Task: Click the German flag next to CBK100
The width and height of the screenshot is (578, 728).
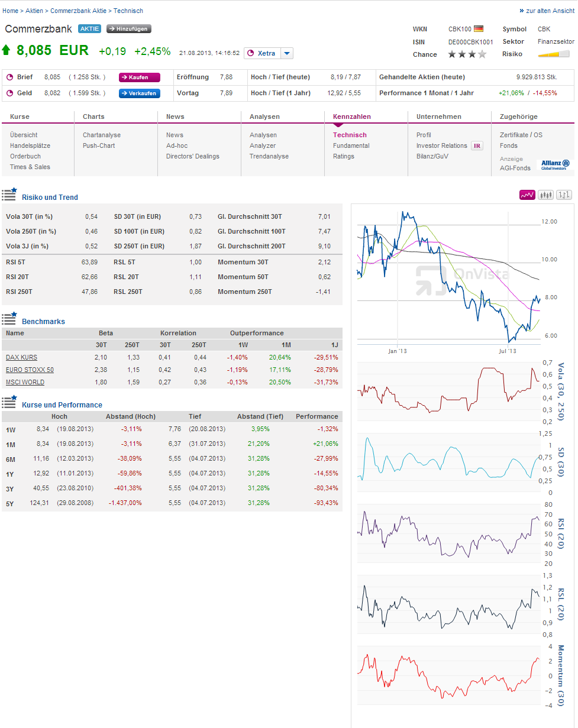Action: (479, 28)
